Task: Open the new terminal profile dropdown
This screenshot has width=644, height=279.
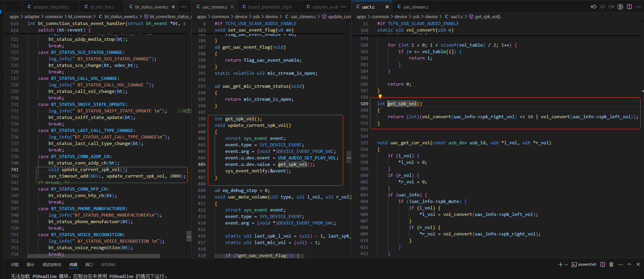Action: 566,265
